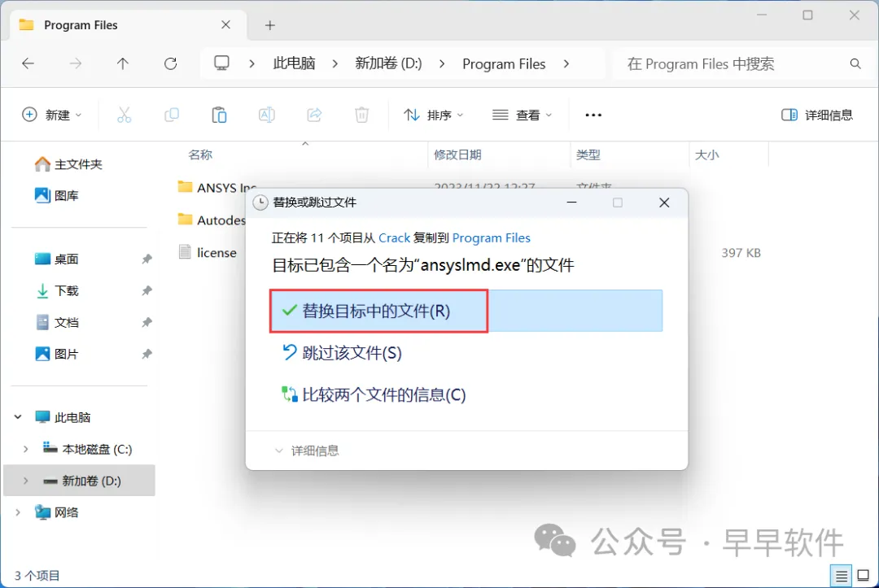
Task: Open 文档 in the sidebar
Action: (56, 323)
